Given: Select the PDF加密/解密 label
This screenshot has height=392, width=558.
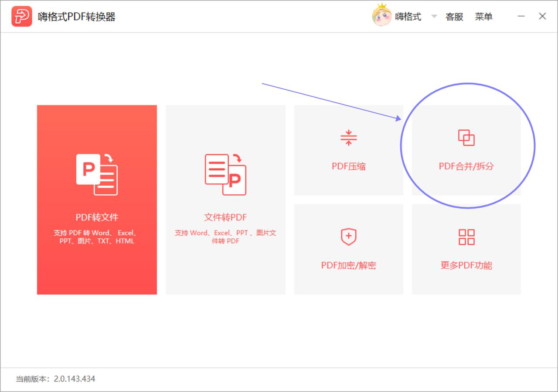Looking at the screenshot, I should [349, 265].
